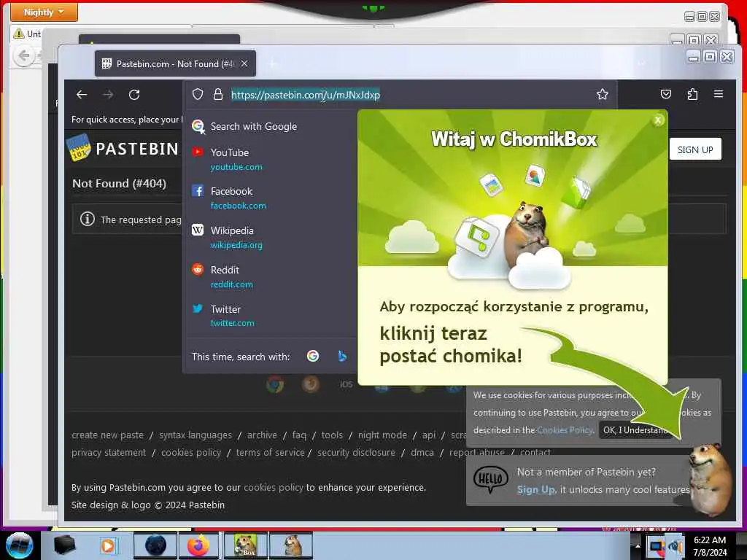Image resolution: width=747 pixels, height=560 pixels.
Task: Bookmark page with the star icon
Action: click(x=602, y=94)
